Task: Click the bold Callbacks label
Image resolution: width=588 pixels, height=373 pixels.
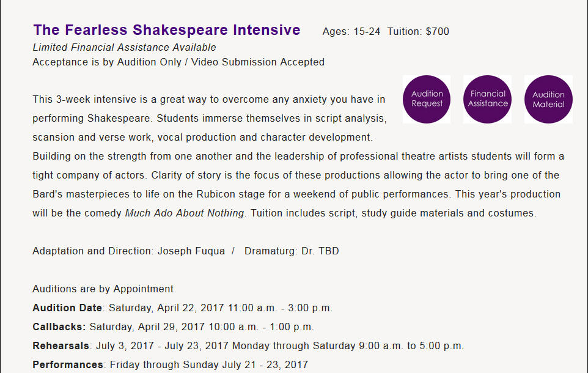Action: click(x=59, y=327)
